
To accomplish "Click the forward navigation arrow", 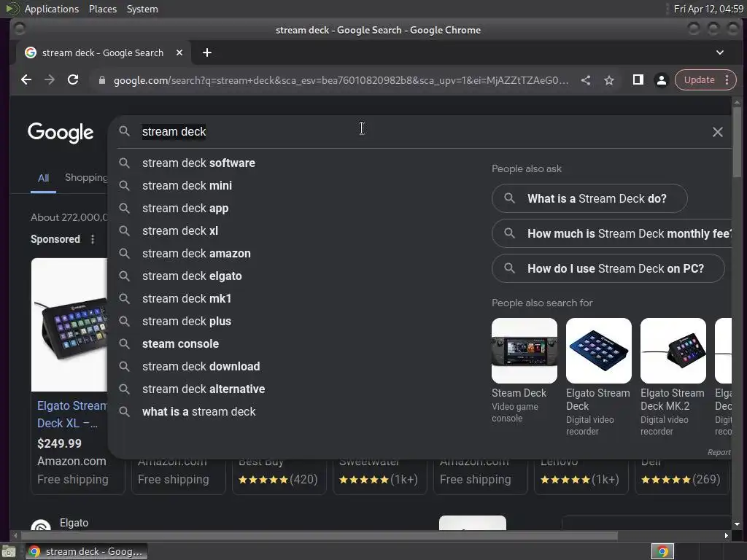I will (x=50, y=80).
